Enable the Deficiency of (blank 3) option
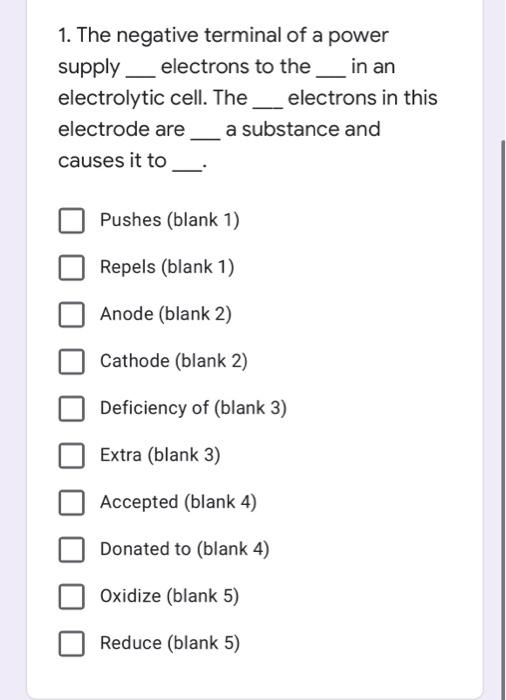 (x=71, y=408)
